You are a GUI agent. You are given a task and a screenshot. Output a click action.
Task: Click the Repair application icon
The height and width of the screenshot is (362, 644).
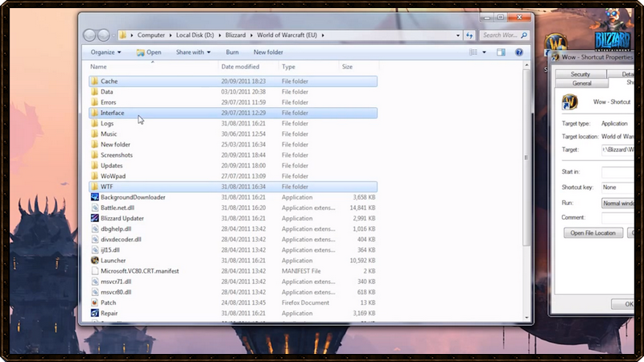pyautogui.click(x=94, y=313)
